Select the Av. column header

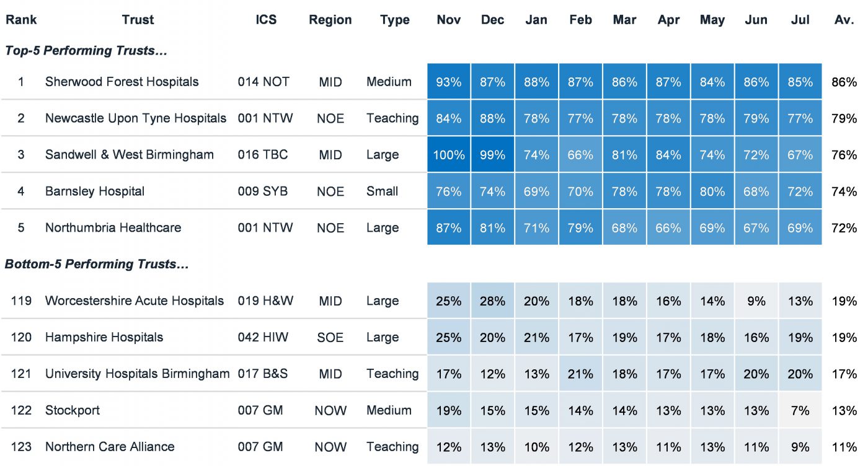[844, 20]
